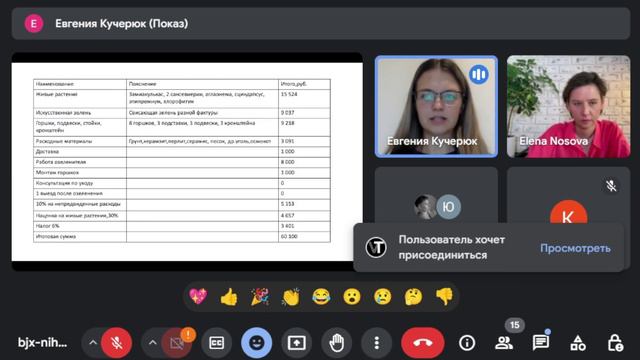
Task: Click the "Пользователь хочет присоединиться" message
Action: tap(452, 247)
